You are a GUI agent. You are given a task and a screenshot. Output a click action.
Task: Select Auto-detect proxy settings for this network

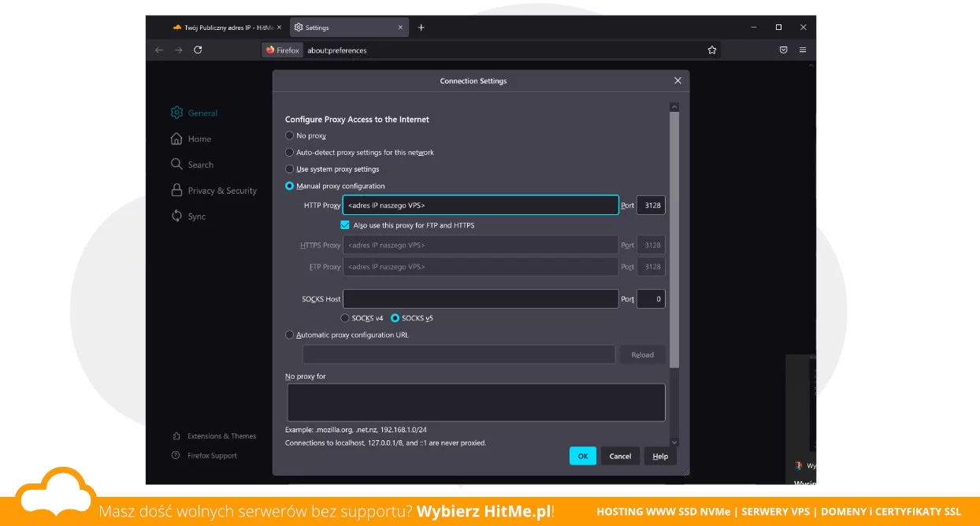click(x=289, y=152)
